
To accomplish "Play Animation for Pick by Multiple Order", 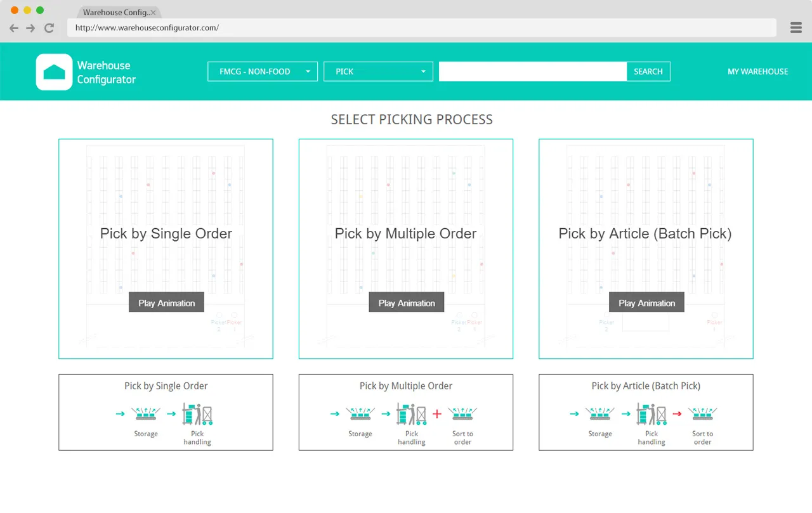I will (406, 303).
